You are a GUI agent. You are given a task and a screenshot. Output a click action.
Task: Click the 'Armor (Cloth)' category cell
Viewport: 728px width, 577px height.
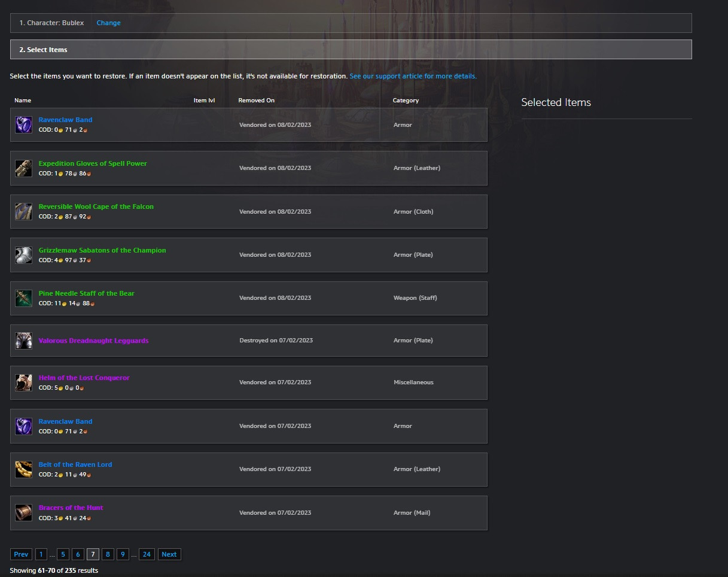pos(413,212)
